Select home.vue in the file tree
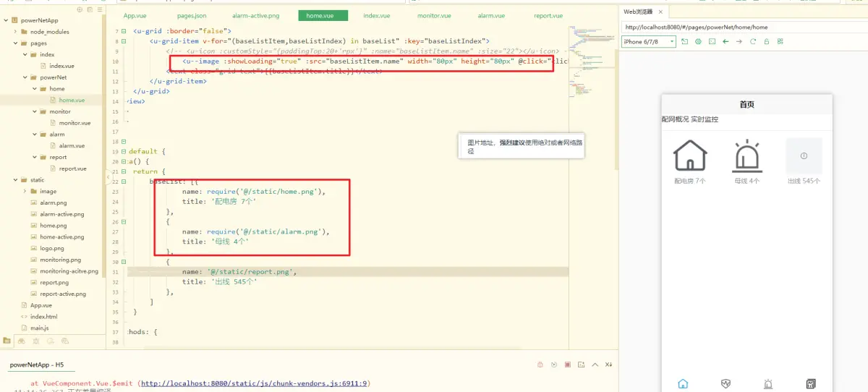 72,100
